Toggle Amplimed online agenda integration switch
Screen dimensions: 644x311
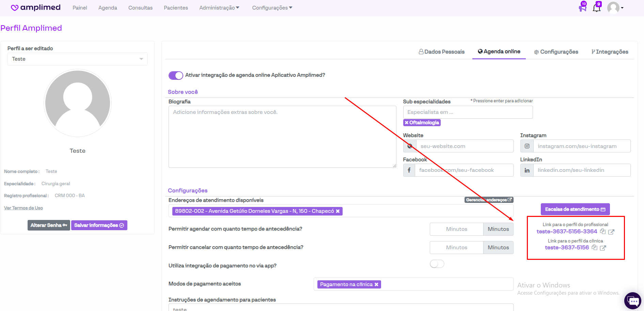tap(176, 75)
